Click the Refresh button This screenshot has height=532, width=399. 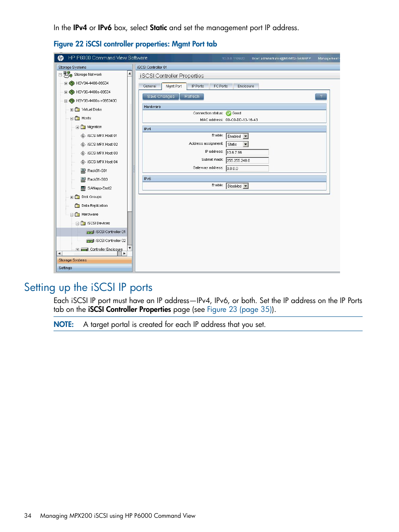tap(192, 97)
